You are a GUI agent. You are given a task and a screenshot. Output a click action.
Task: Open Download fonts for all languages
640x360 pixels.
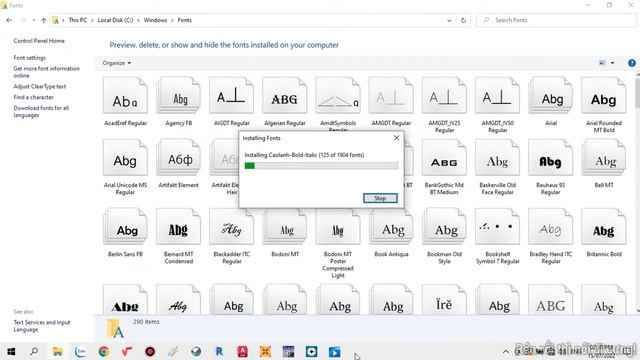point(41,111)
